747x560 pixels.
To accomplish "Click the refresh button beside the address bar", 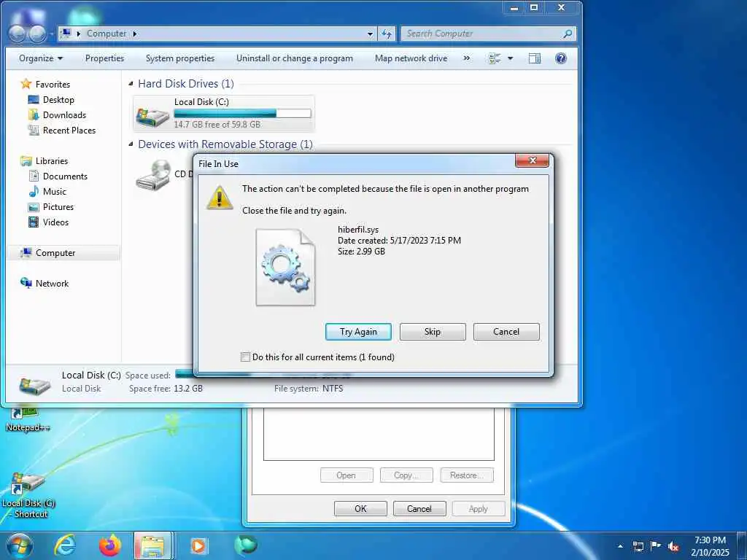I will tap(387, 34).
